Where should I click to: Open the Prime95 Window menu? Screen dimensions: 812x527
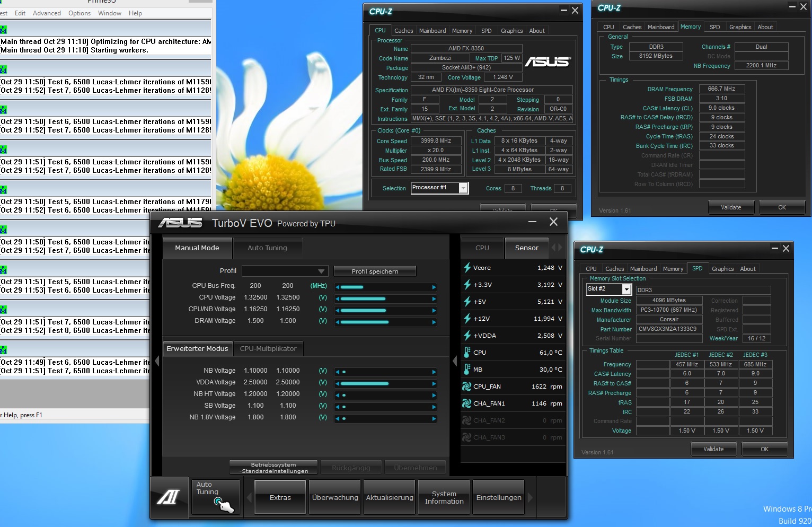tap(110, 13)
